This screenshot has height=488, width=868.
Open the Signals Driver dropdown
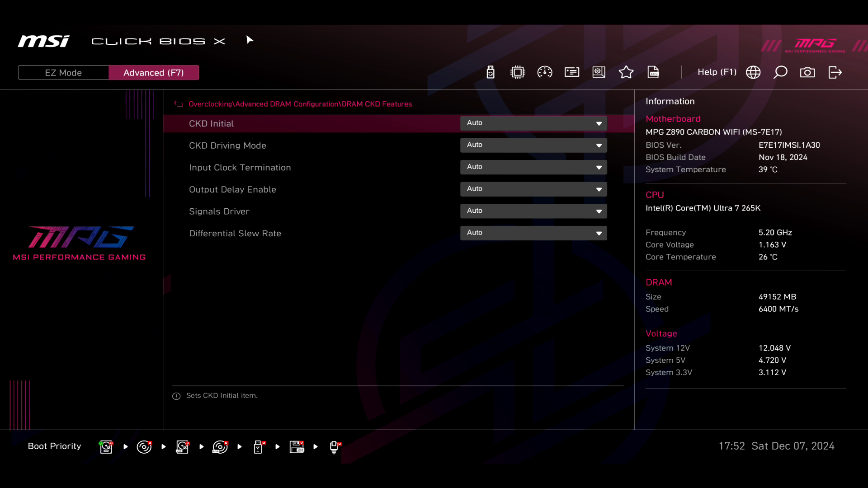(x=533, y=211)
